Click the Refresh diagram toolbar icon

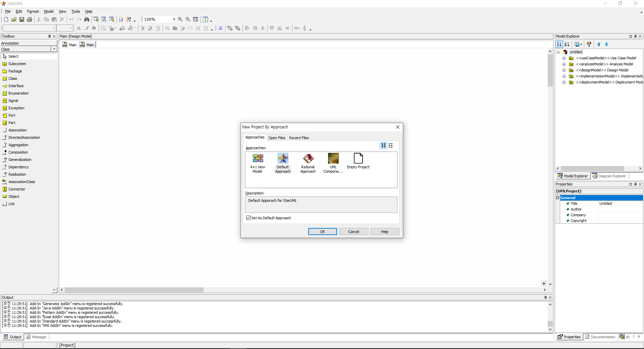[206, 19]
